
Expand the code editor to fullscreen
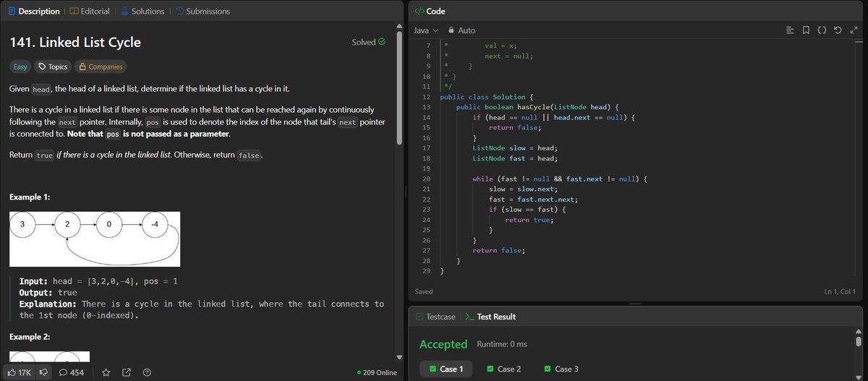point(853,30)
